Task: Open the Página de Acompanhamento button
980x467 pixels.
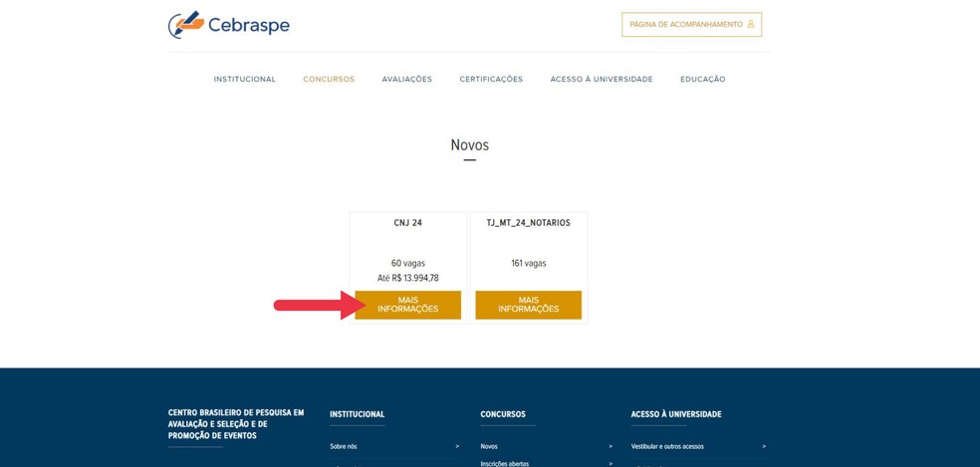Action: pyautogui.click(x=691, y=24)
